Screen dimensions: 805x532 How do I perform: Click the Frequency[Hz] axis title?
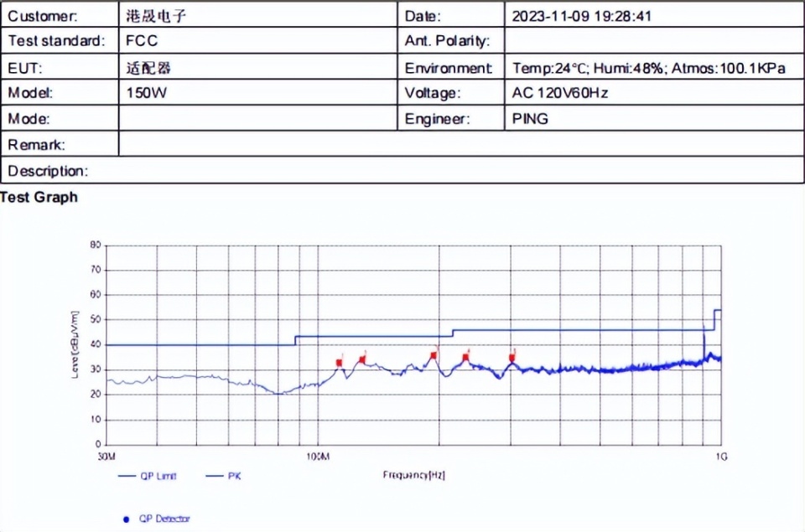coord(413,475)
